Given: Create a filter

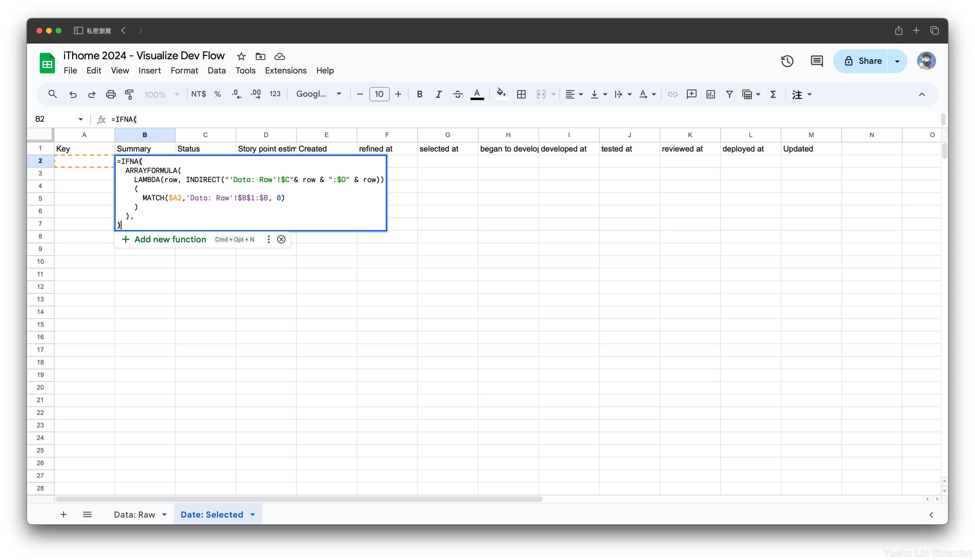Looking at the screenshot, I should [729, 94].
